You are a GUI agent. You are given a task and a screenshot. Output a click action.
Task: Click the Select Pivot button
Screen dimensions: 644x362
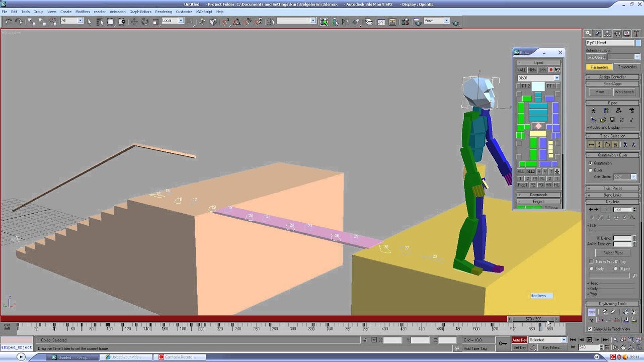[x=613, y=253]
